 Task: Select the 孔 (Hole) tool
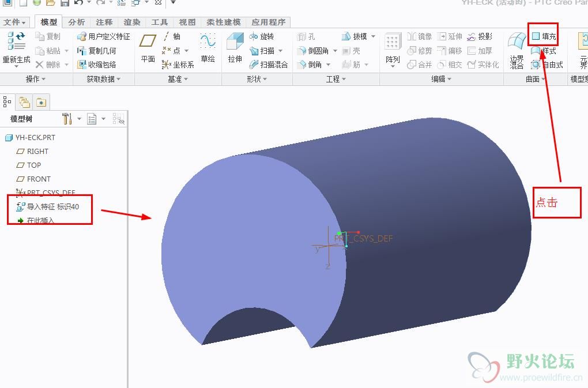pos(306,36)
